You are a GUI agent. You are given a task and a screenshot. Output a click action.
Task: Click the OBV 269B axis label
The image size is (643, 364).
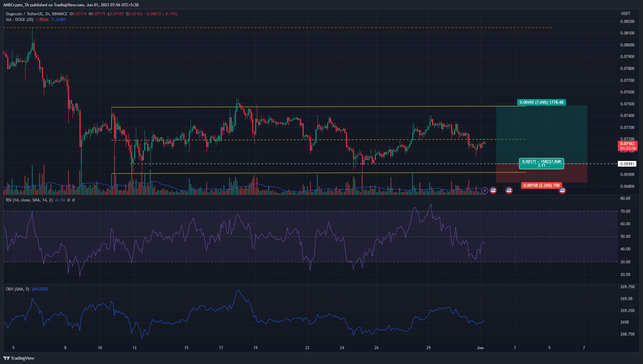625,322
